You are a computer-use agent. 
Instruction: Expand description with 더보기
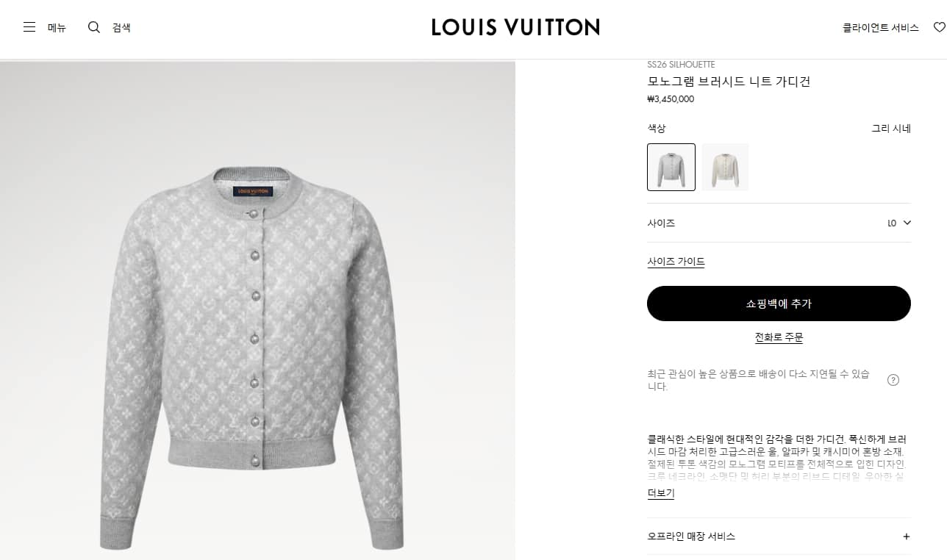coord(660,493)
